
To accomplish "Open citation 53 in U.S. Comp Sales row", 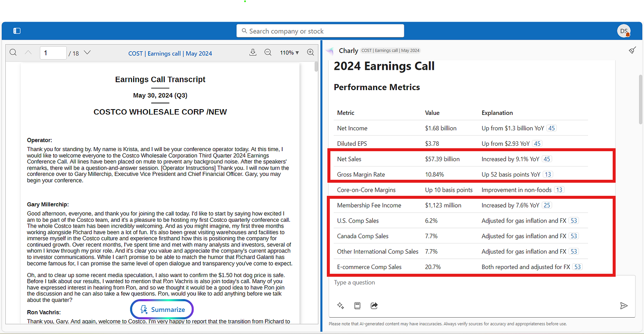I will 574,221.
